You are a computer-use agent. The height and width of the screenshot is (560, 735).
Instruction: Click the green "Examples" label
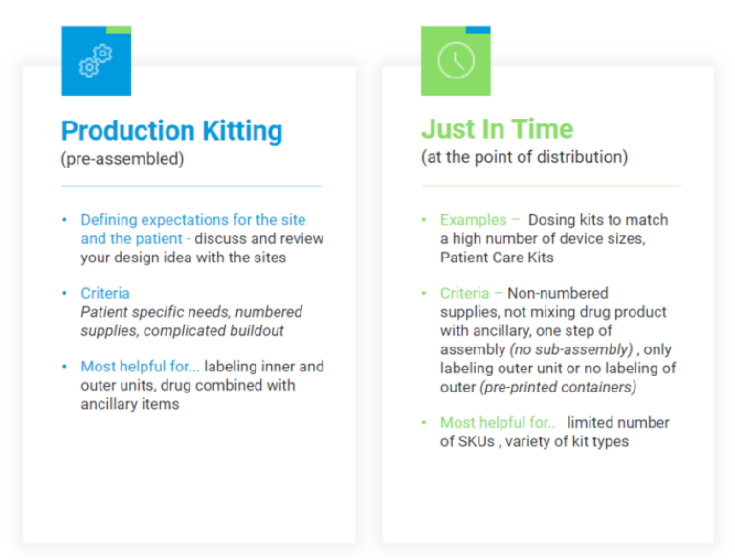point(474,219)
